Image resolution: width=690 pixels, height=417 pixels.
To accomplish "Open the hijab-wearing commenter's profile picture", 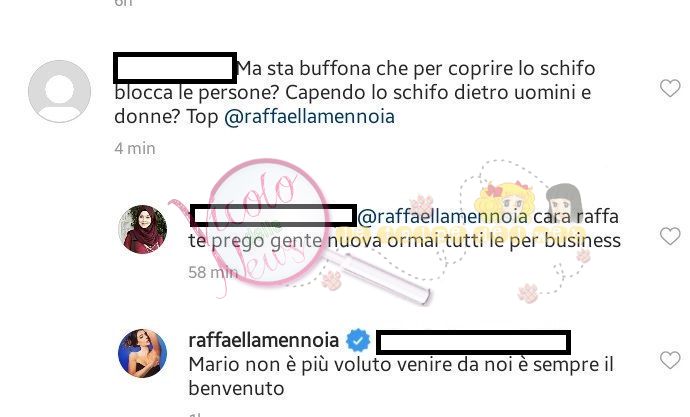I will tap(143, 229).
